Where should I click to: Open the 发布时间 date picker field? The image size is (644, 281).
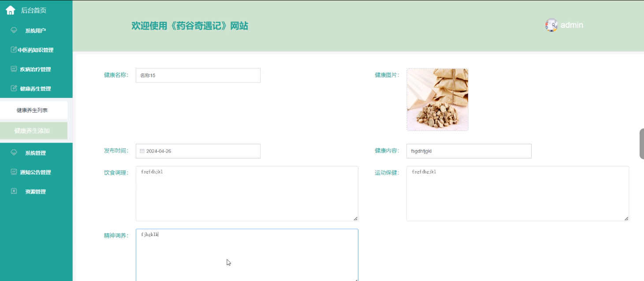[x=198, y=151]
